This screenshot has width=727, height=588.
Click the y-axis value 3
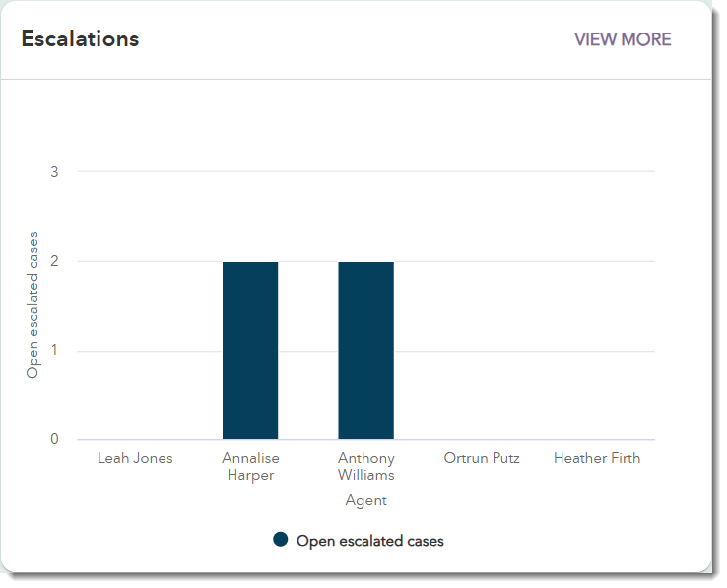coord(54,172)
